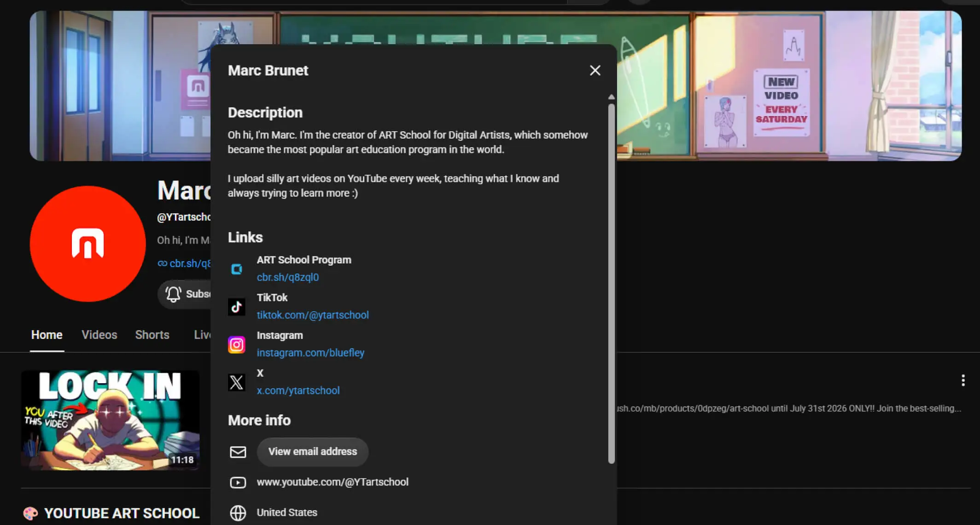Click the subscribe bell icon
Screen dimensions: 980x525
click(x=173, y=294)
